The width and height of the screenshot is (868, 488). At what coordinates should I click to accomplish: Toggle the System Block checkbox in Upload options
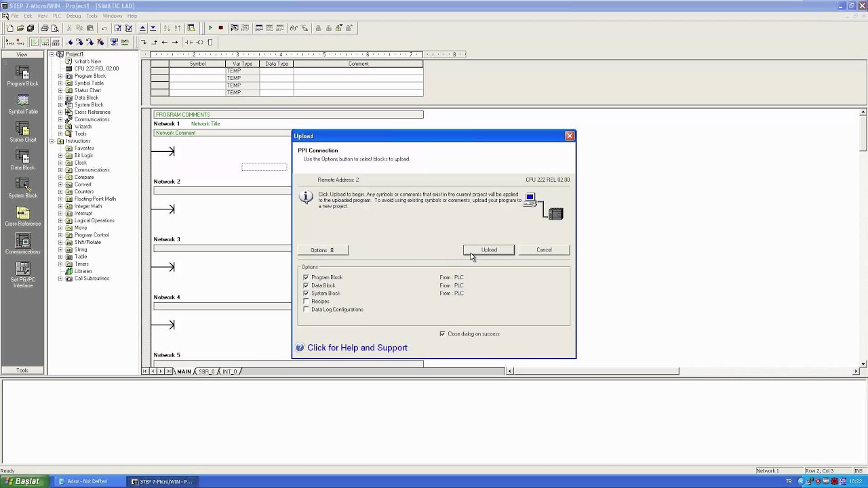coord(306,293)
